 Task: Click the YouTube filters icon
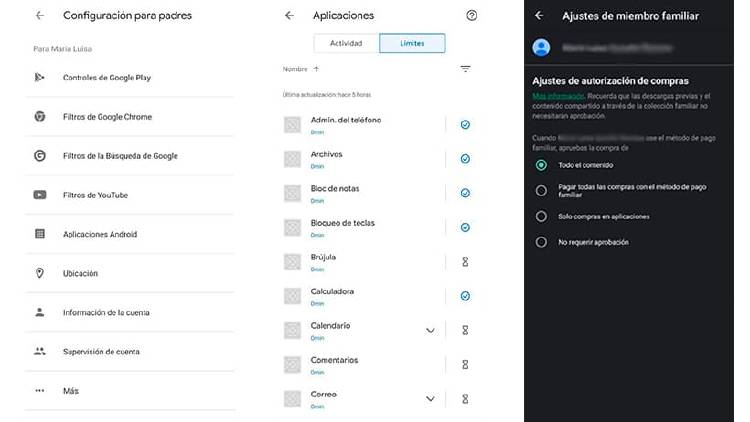coord(39,195)
